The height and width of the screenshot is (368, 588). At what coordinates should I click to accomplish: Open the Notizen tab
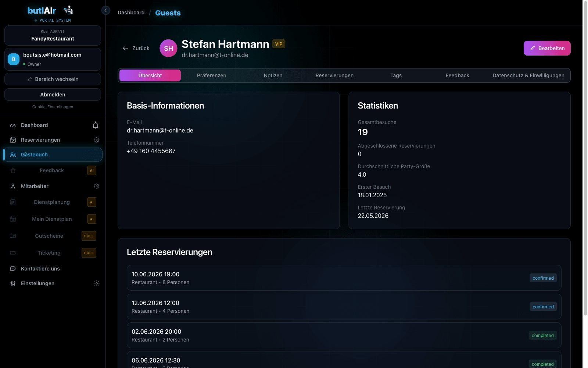tap(273, 75)
